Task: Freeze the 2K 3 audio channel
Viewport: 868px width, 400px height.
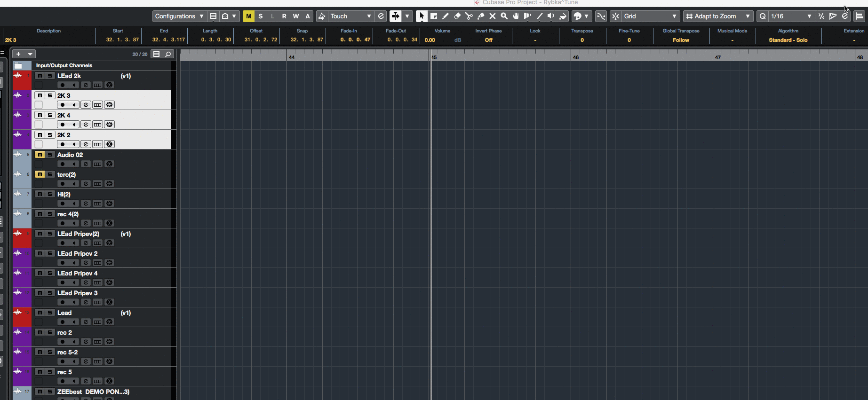Action: point(109,105)
